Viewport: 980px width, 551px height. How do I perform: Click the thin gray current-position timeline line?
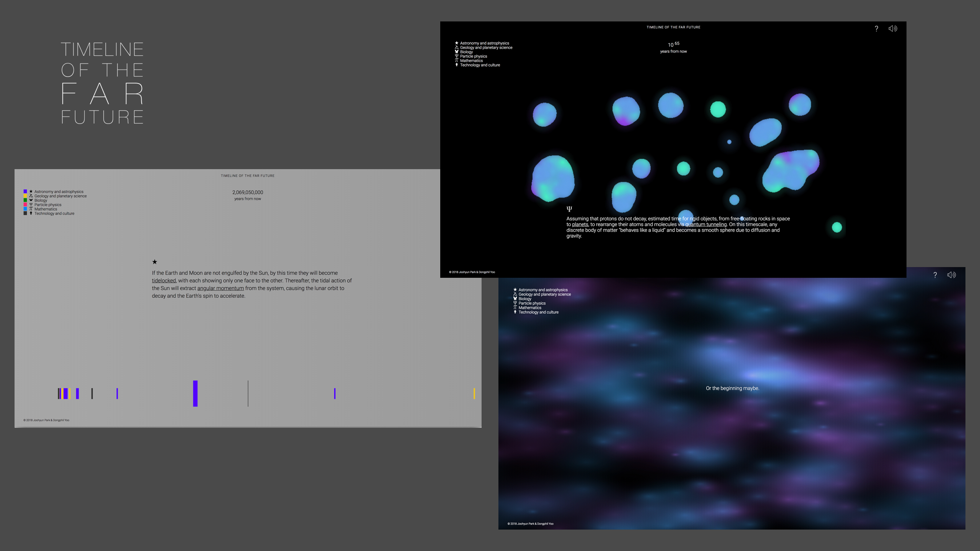click(x=248, y=393)
